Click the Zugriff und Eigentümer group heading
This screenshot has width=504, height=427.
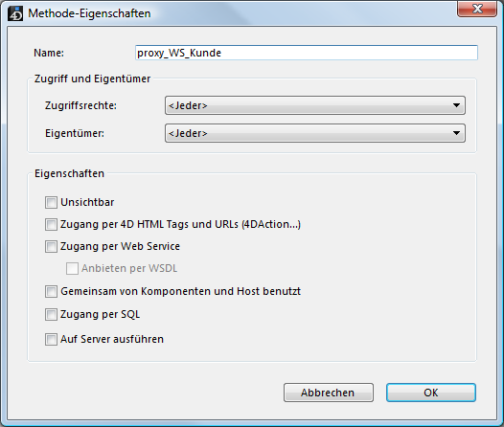pos(93,79)
